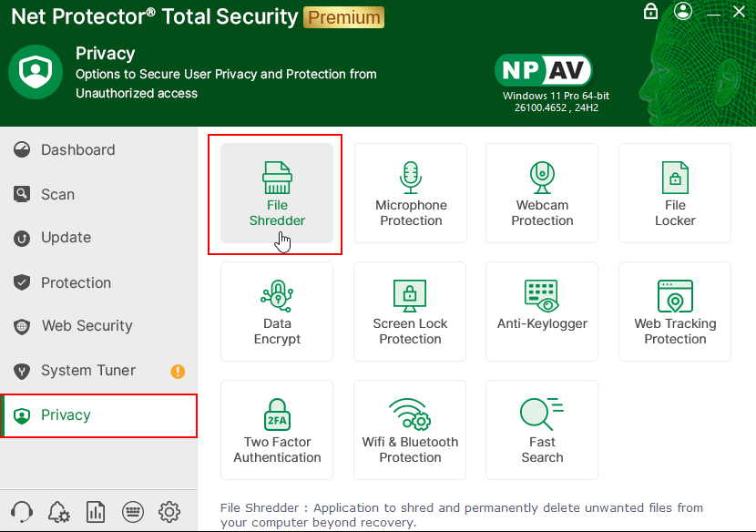Open Screen Lock Protection

click(410, 312)
